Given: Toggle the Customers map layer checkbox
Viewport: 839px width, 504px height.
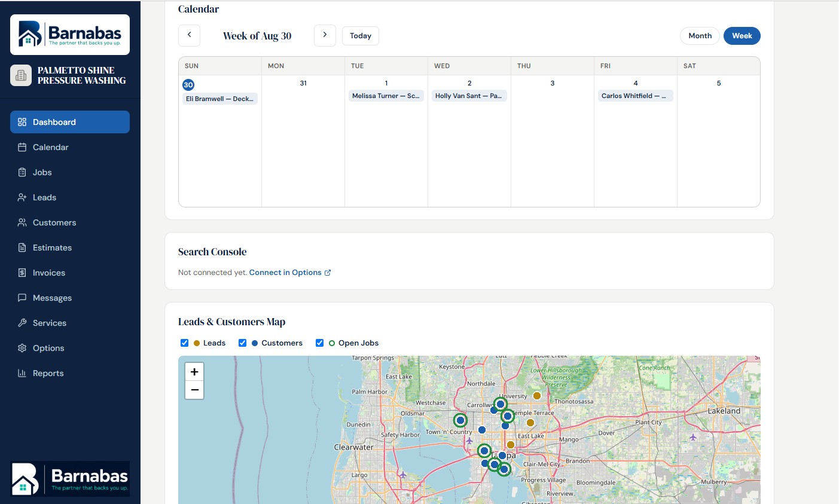Looking at the screenshot, I should pyautogui.click(x=242, y=343).
